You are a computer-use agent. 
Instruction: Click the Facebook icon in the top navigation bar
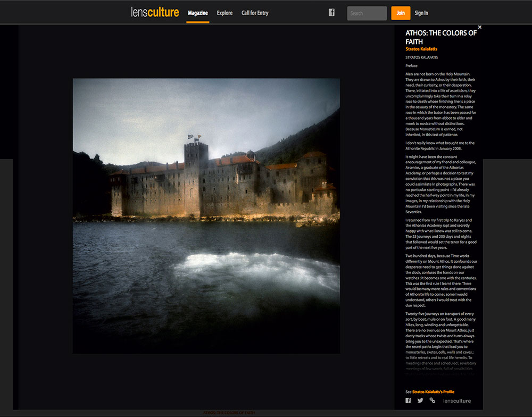coord(331,13)
